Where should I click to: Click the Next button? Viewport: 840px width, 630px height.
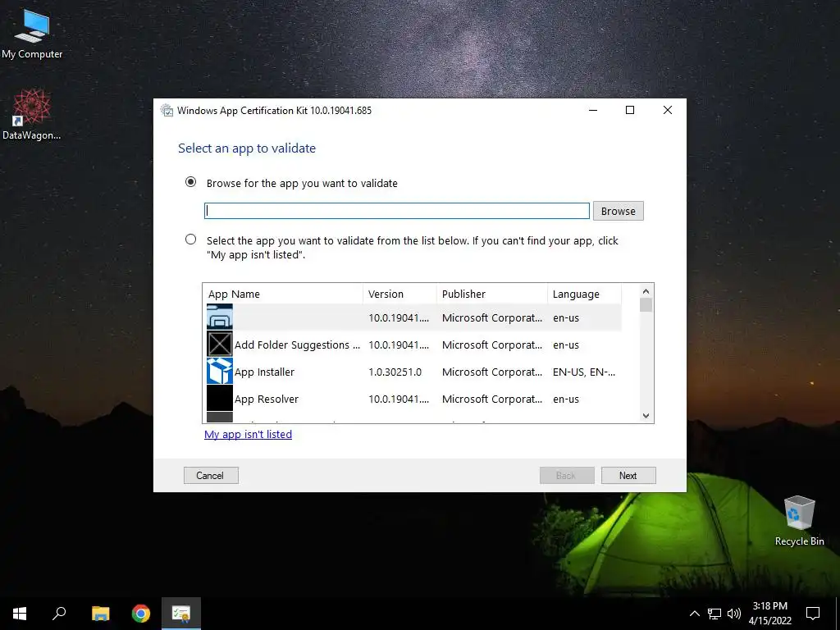point(628,476)
